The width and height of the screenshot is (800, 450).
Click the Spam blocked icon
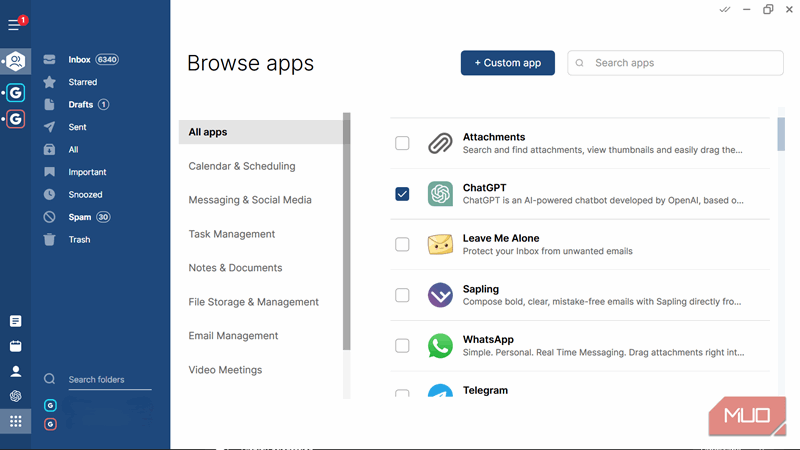(x=49, y=217)
